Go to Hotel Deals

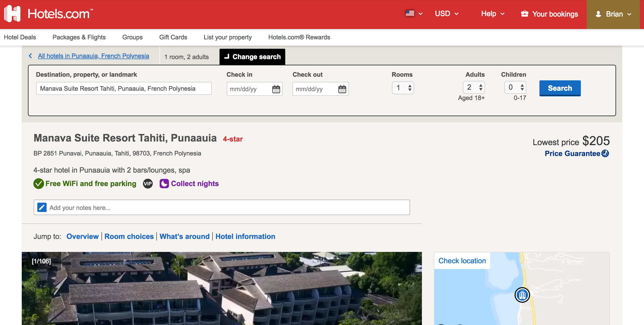coord(20,37)
